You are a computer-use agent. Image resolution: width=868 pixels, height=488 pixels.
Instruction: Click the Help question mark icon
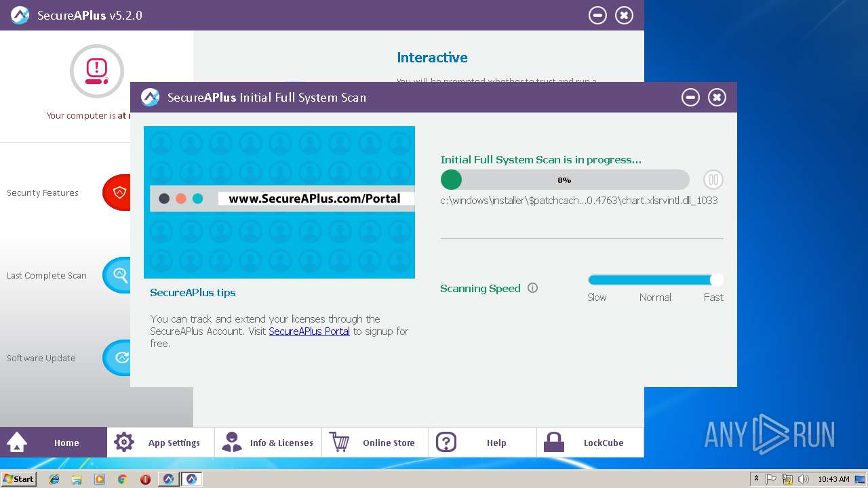[446, 443]
